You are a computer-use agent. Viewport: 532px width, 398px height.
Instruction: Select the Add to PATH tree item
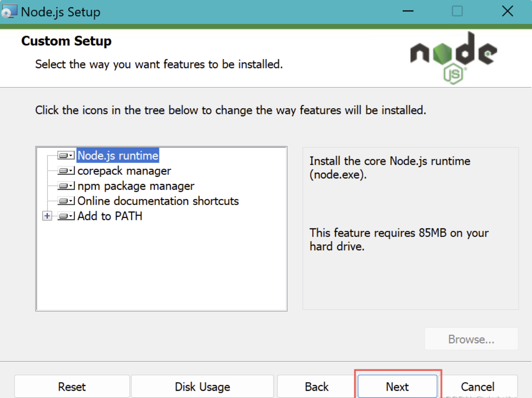coord(110,216)
